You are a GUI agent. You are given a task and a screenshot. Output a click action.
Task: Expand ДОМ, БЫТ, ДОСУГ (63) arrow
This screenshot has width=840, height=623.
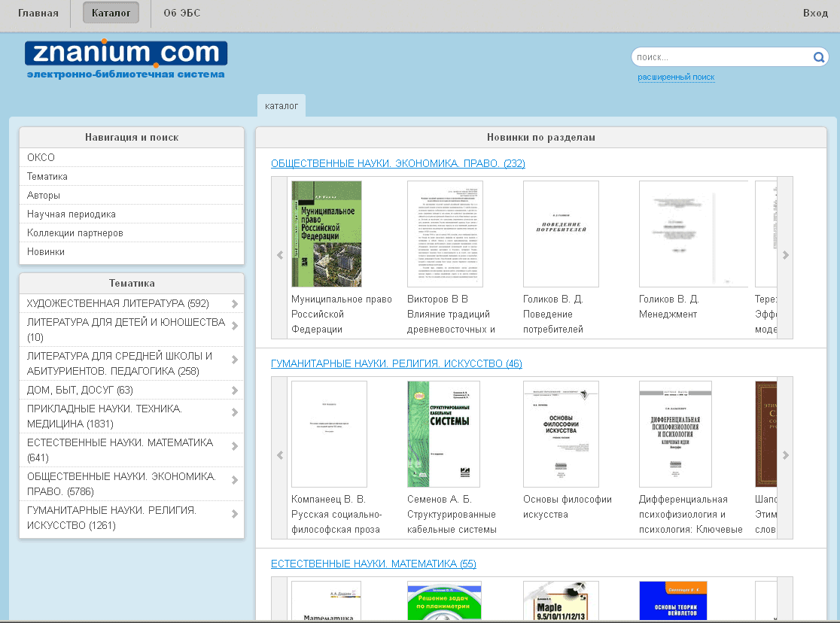(x=235, y=391)
